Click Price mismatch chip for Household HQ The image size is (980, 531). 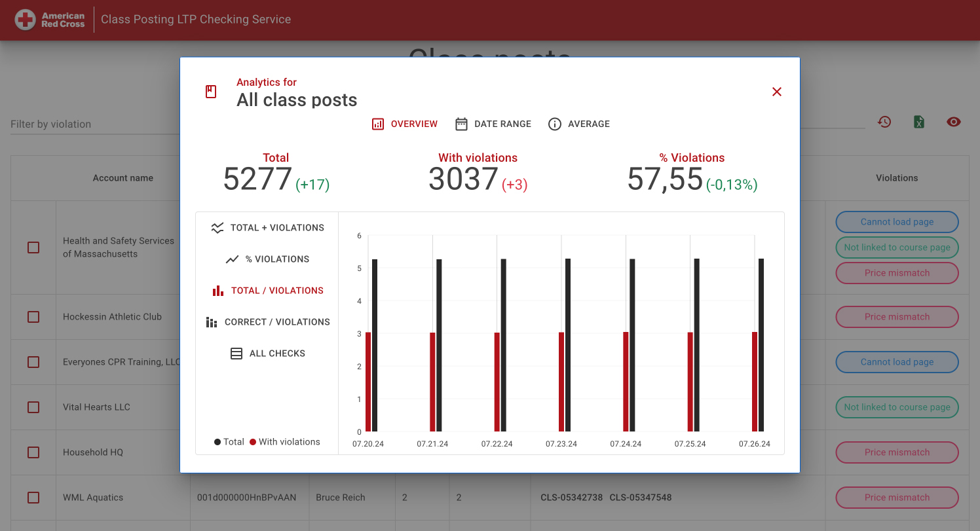[x=897, y=452]
